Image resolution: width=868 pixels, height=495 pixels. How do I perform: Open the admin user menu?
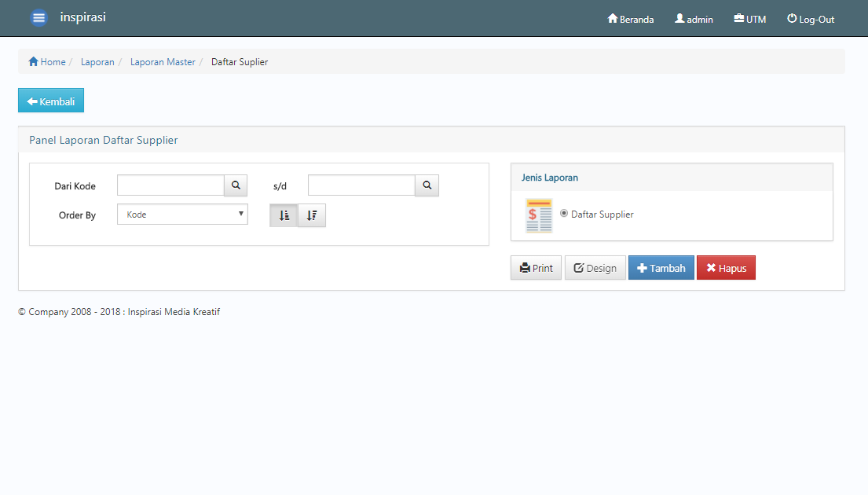[694, 19]
